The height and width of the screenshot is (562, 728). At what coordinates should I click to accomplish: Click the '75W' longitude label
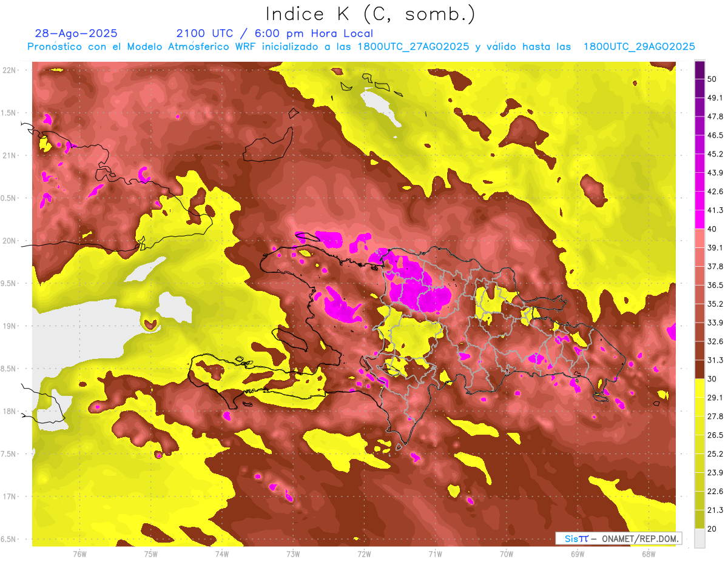coord(151,554)
